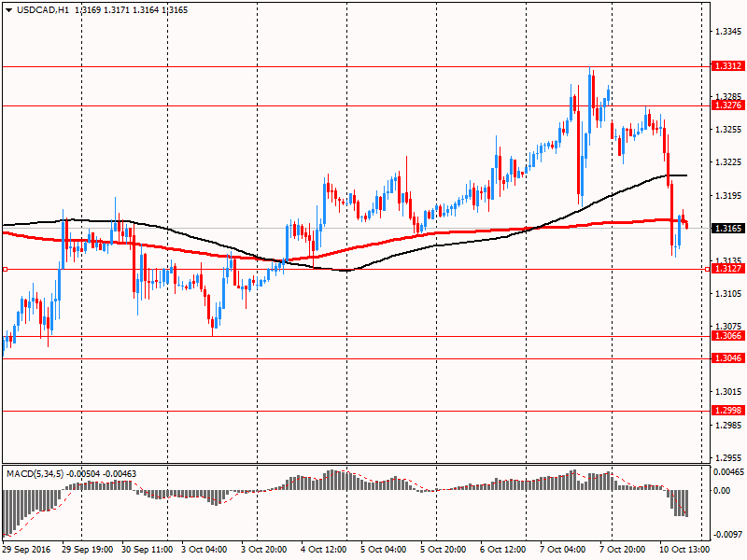Click the 29 Sep 2016 date label

click(26, 551)
